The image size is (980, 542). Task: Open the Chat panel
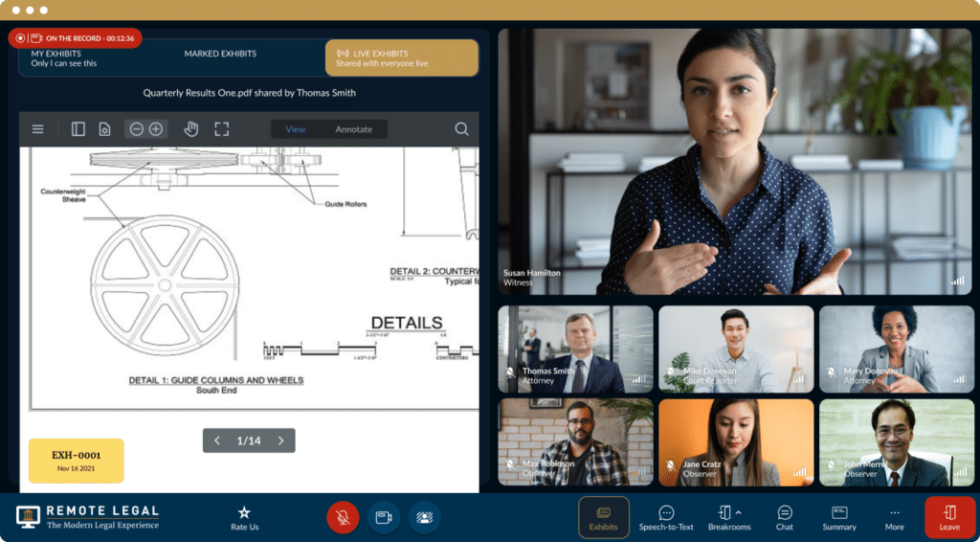pyautogui.click(x=784, y=517)
